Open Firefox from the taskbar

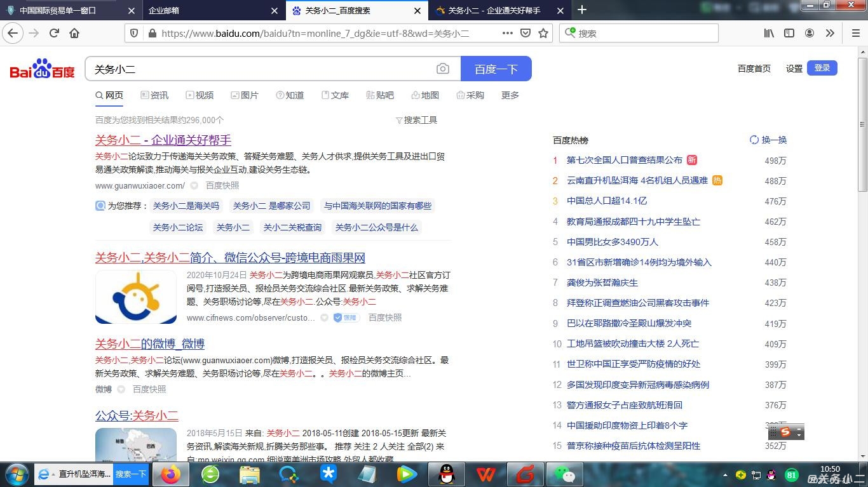tap(170, 474)
